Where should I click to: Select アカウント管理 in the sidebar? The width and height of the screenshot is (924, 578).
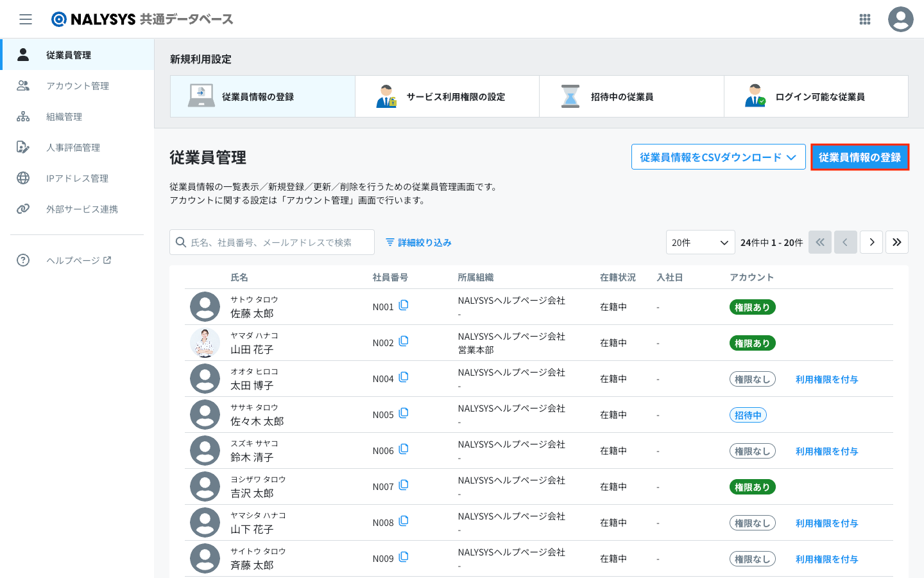77,86
